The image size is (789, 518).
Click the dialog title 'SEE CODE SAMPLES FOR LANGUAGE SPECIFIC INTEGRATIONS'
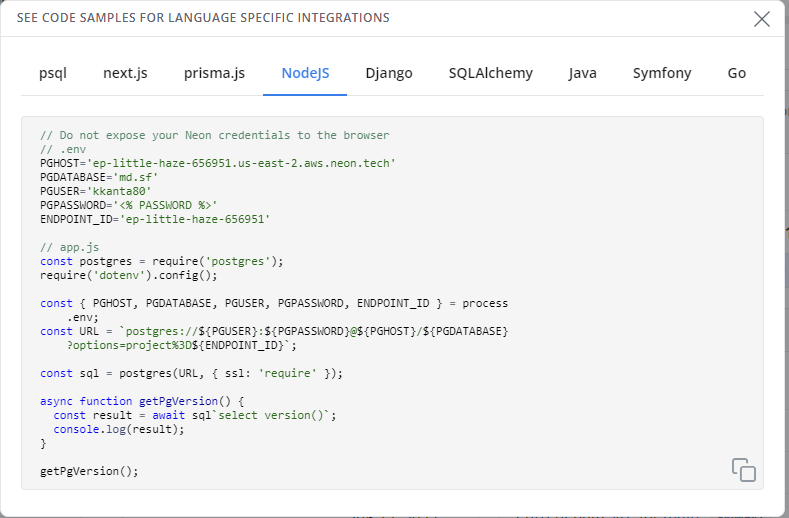(x=203, y=18)
